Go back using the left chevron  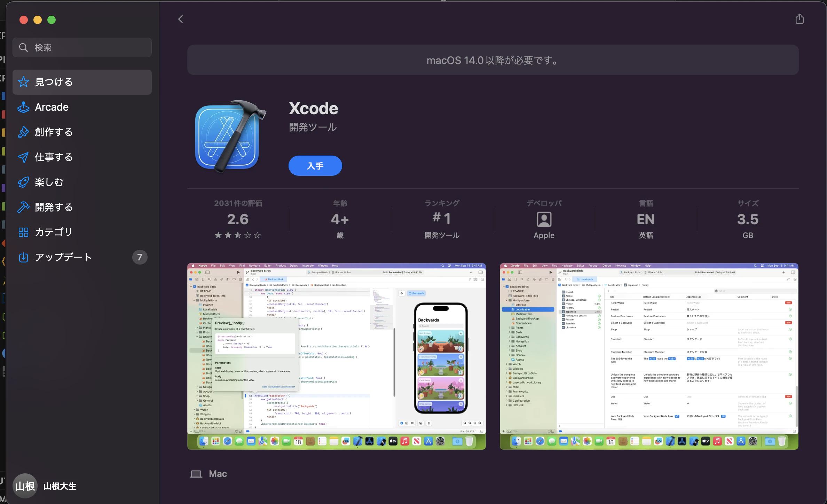[x=180, y=19]
